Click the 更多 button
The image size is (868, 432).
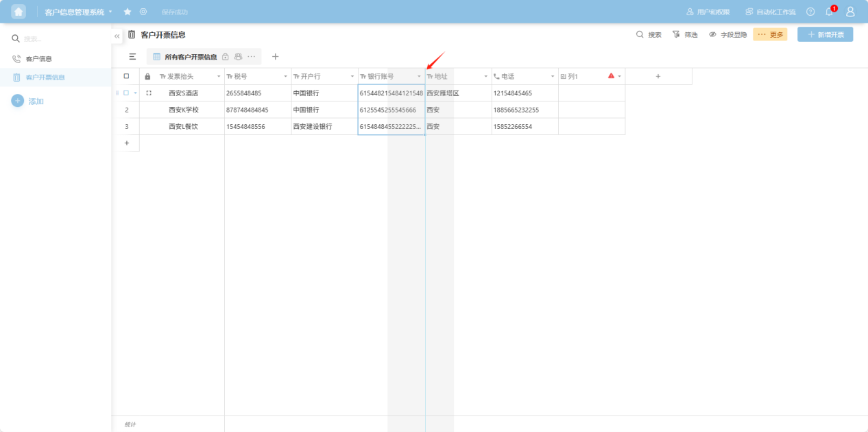click(770, 34)
